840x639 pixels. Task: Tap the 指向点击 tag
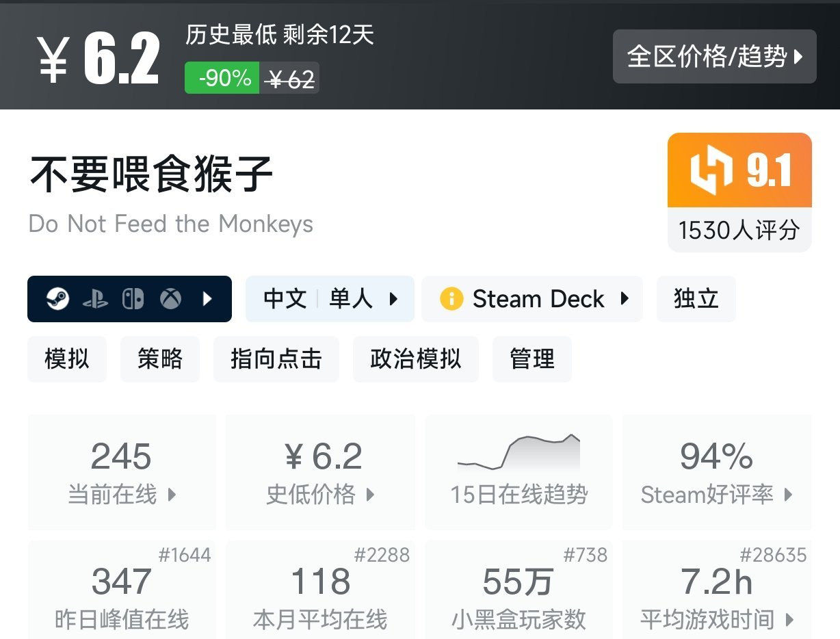coord(276,358)
